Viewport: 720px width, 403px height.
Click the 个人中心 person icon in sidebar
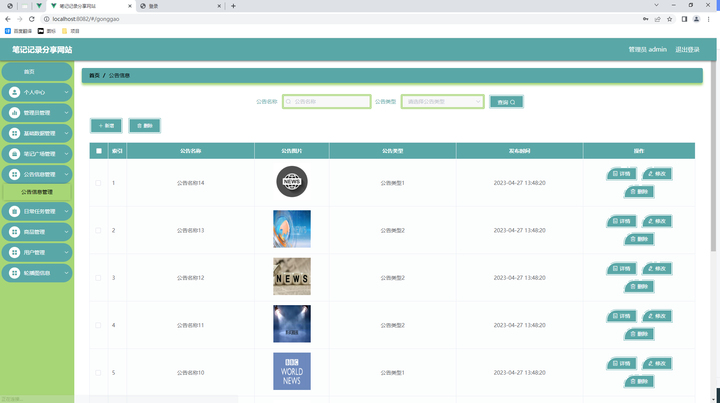click(x=14, y=92)
